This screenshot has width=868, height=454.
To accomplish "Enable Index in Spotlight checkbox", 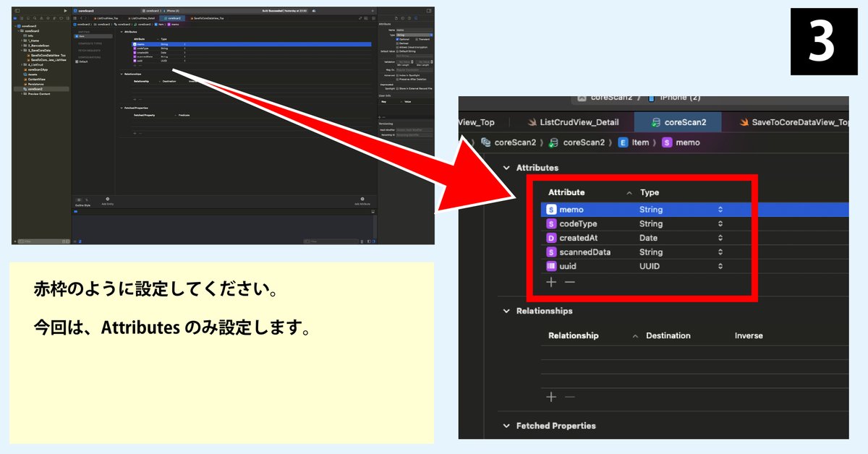I will [397, 75].
